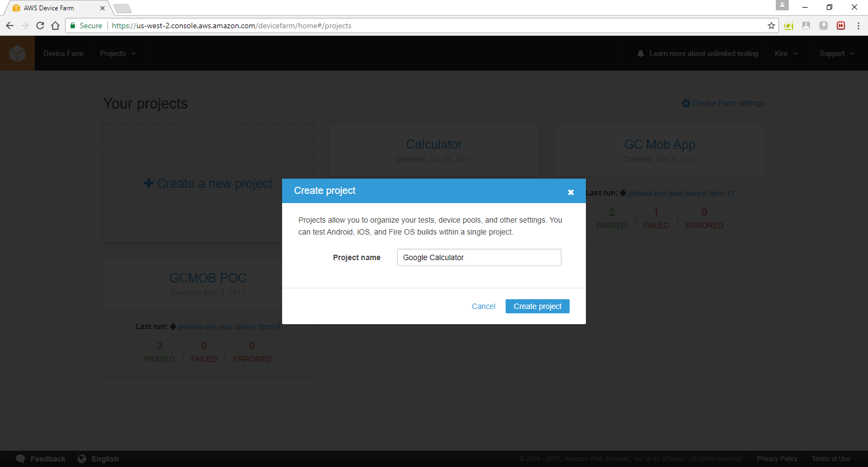This screenshot has height=467, width=868.
Task: Open Device Farm settings link
Action: tap(729, 103)
